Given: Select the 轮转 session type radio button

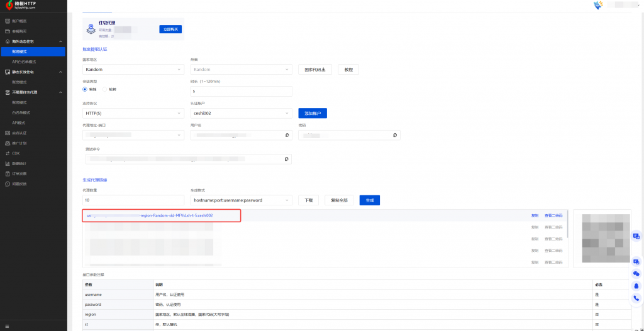Looking at the screenshot, I should (x=104, y=89).
